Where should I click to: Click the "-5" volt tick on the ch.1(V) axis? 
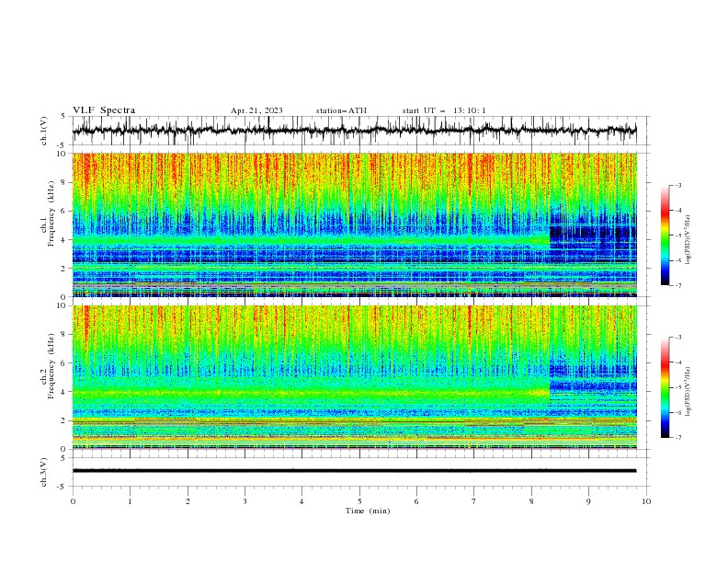pyautogui.click(x=62, y=145)
